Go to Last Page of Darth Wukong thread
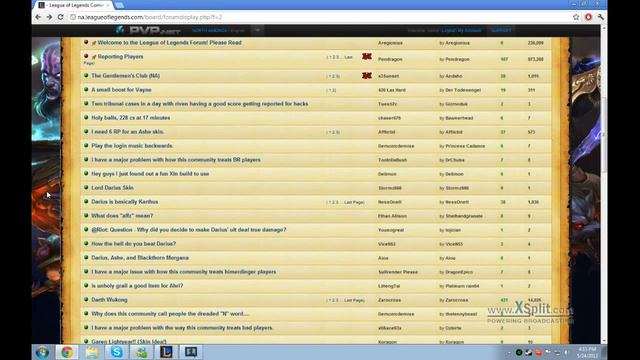 (353, 300)
